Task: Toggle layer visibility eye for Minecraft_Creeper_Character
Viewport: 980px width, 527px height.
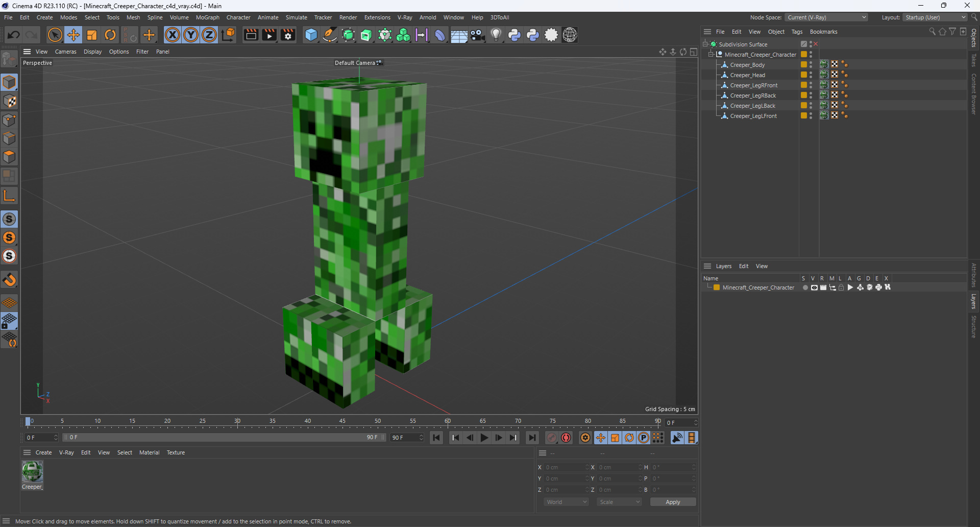Action: (814, 288)
